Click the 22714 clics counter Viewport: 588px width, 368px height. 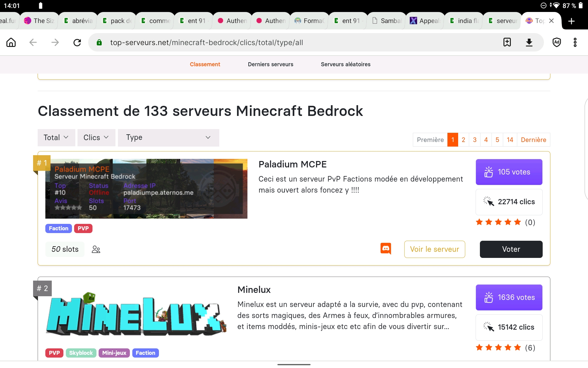click(x=509, y=202)
